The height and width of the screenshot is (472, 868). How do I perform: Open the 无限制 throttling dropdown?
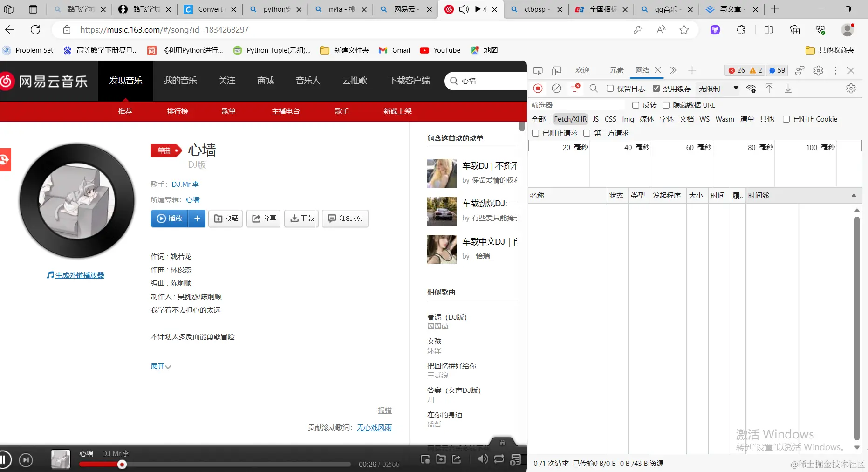click(718, 89)
